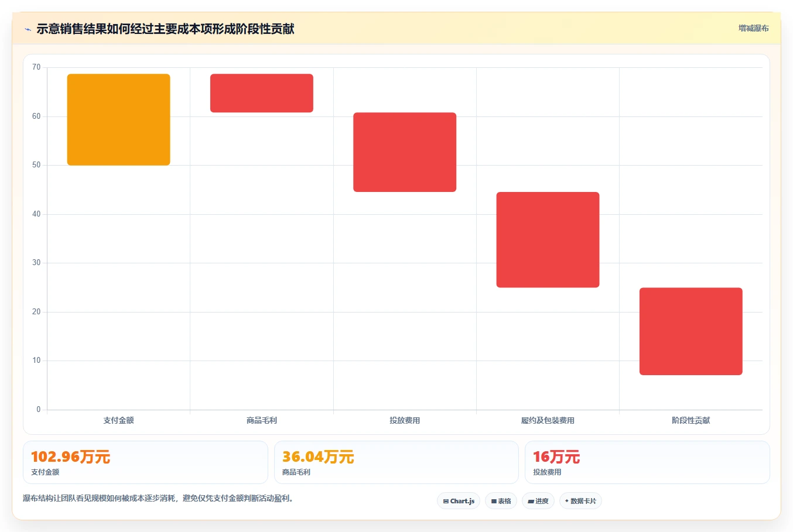Click the 商品毛利 x-axis label

tap(262, 420)
